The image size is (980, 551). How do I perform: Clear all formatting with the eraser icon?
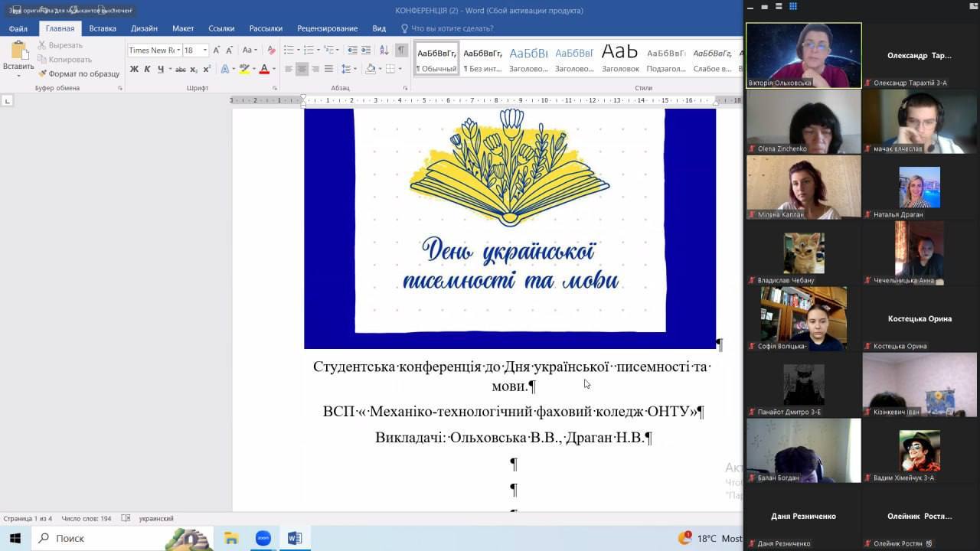click(x=271, y=51)
